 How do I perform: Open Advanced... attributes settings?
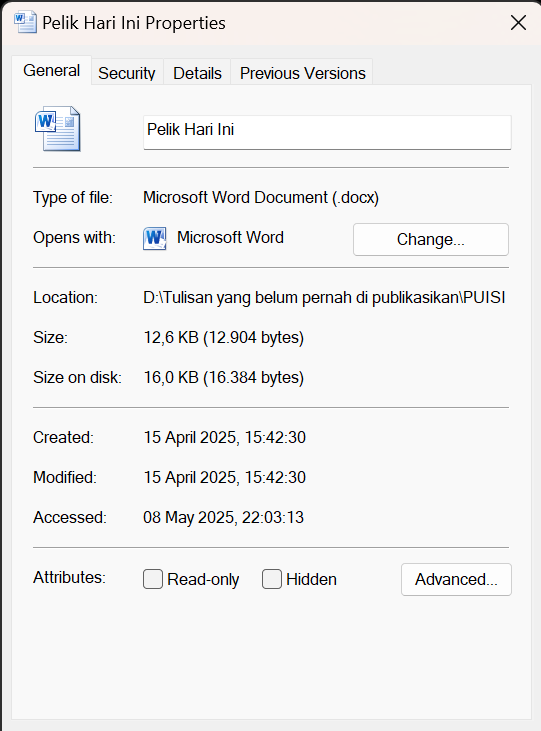456,579
